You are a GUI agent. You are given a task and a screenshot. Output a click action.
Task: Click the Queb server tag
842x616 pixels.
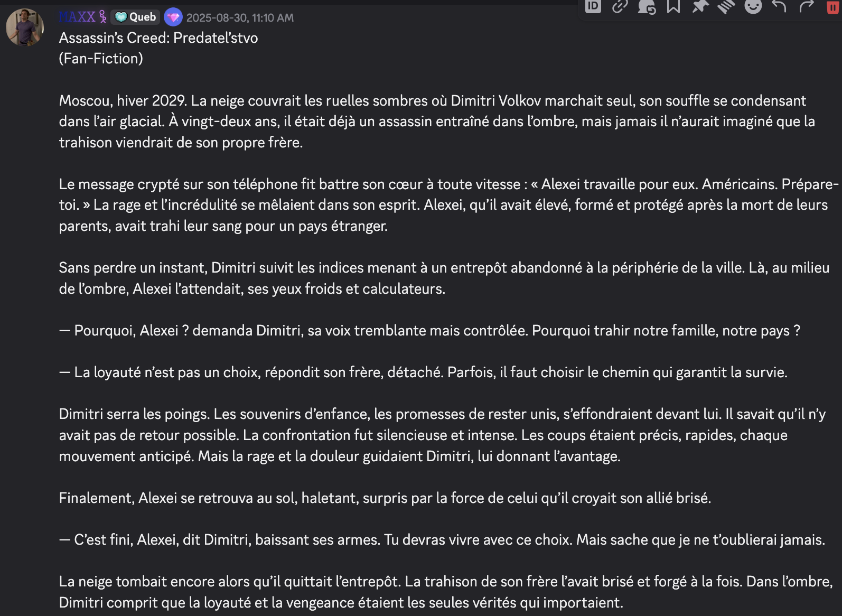136,17
